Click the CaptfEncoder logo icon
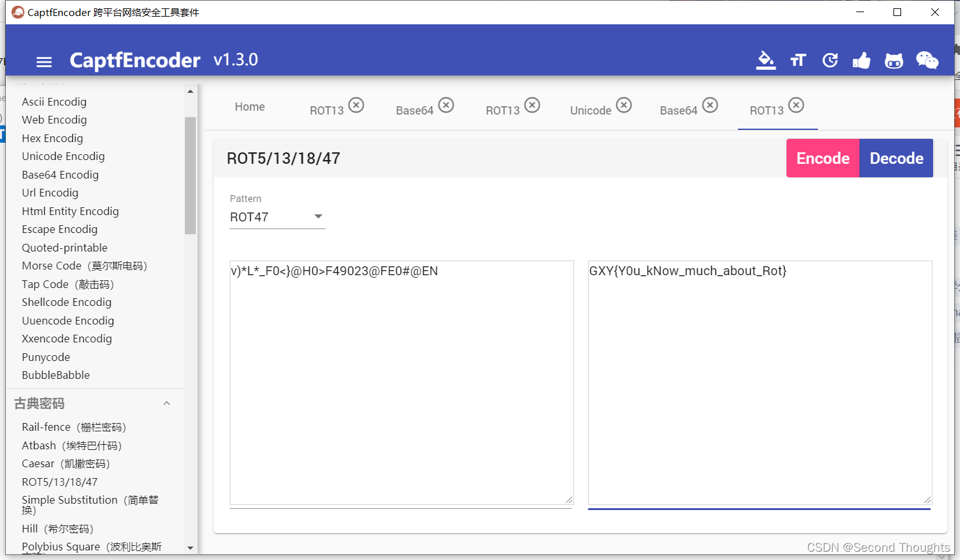 (17, 12)
